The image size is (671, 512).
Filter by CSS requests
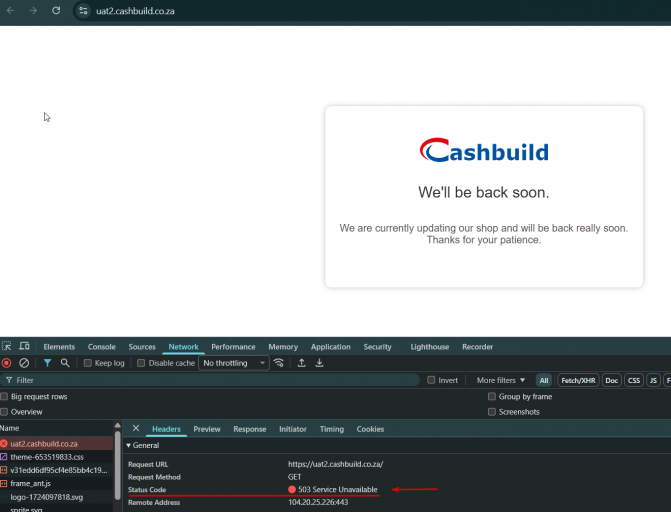634,380
